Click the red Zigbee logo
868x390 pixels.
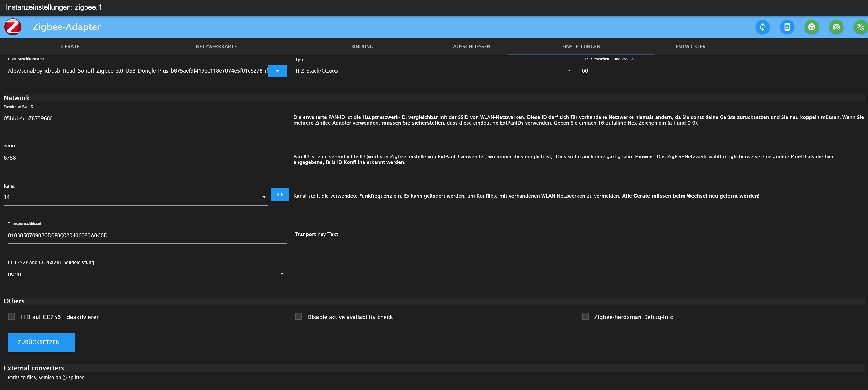[13, 27]
